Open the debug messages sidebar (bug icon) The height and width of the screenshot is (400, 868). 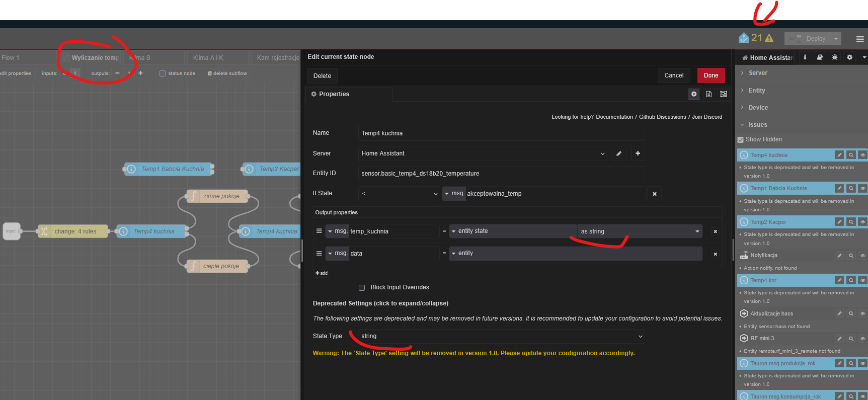point(835,57)
